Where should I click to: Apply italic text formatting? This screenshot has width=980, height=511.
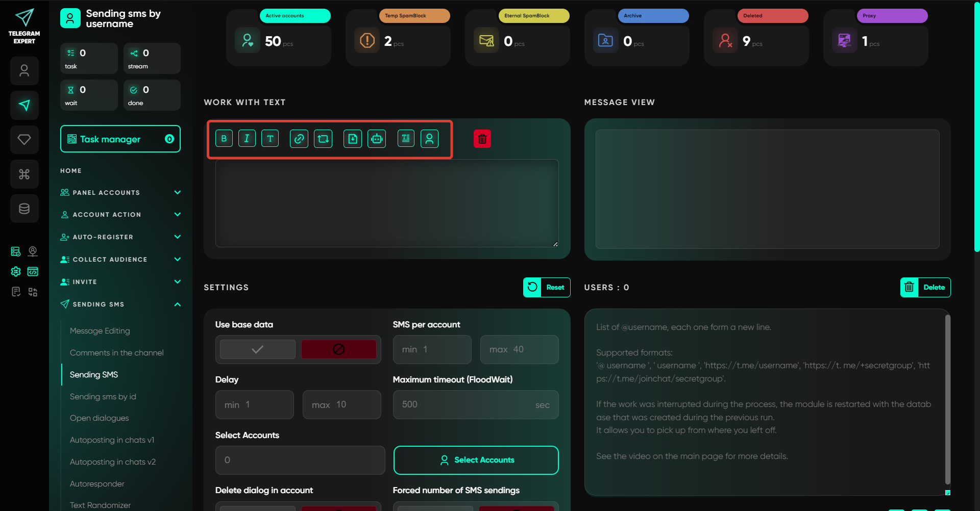click(x=247, y=139)
